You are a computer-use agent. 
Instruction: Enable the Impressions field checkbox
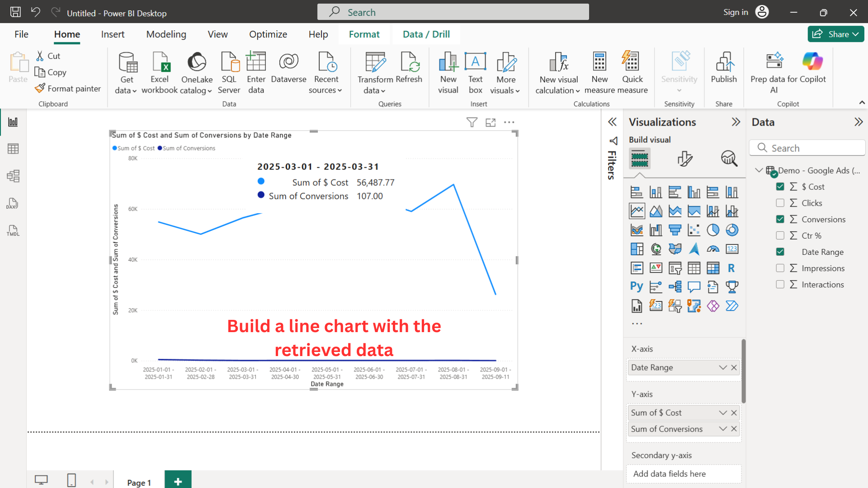pyautogui.click(x=780, y=268)
